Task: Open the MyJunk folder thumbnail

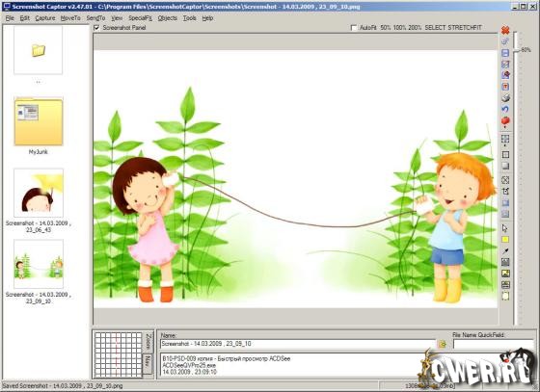Action: (x=39, y=122)
